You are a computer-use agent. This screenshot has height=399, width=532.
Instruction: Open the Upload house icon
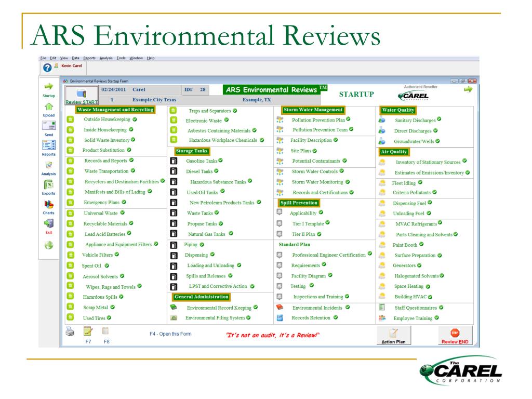(x=49, y=107)
